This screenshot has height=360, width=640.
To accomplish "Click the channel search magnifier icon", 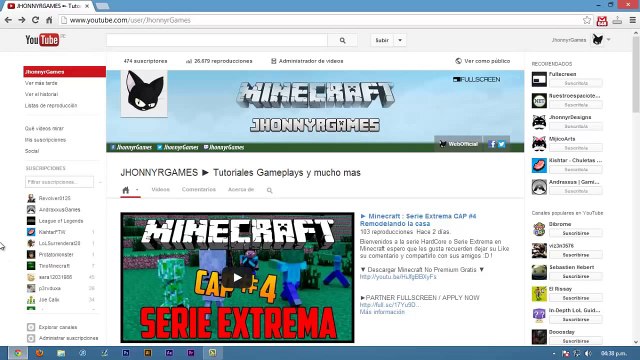I will 269,190.
